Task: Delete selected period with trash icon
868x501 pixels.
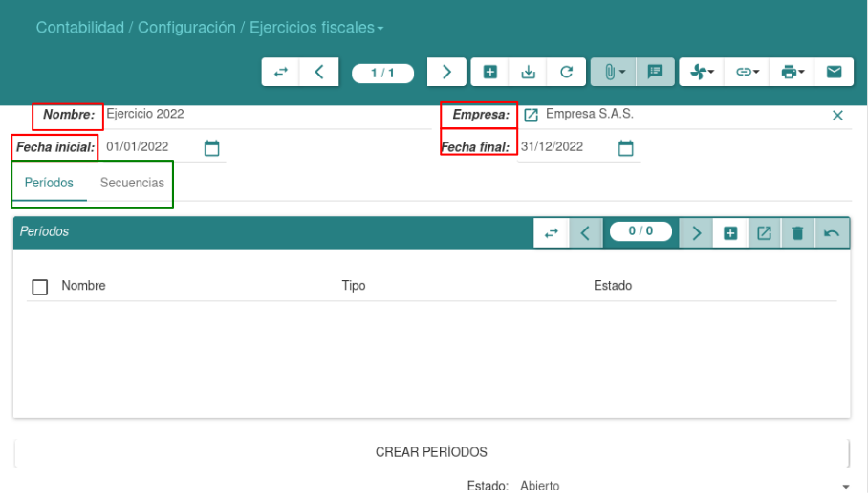Action: click(x=797, y=233)
